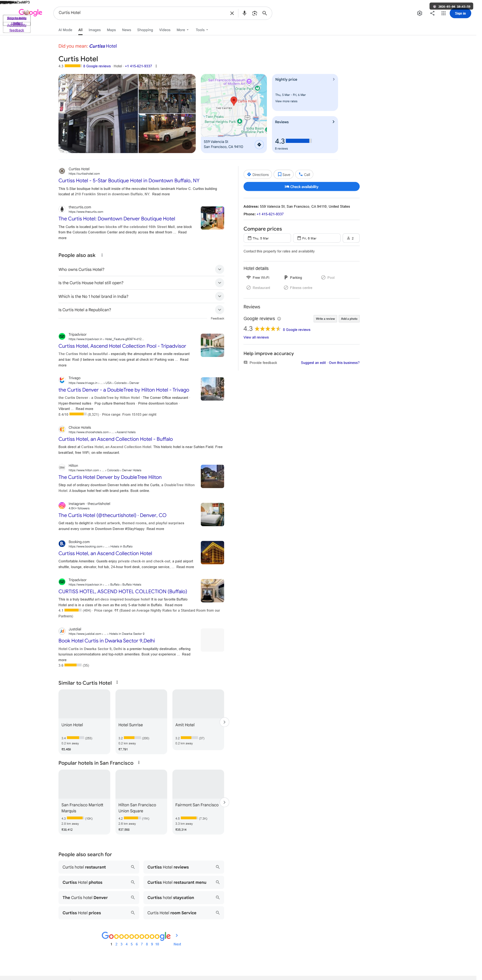Image resolution: width=482 pixels, height=980 pixels.
Task: Click Instagram favicon of thecurtishotel result
Action: point(62,506)
